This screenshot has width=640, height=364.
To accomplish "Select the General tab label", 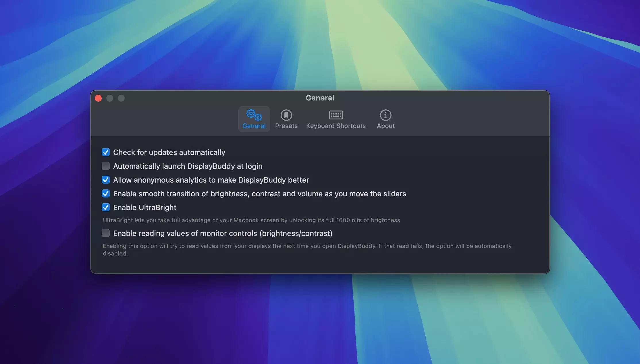I will 254,126.
